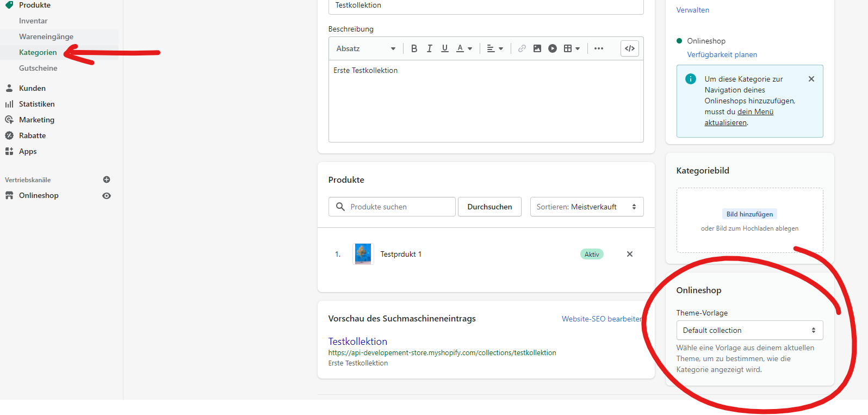Show HTML code view button
This screenshot has width=868, height=415.
pos(630,48)
